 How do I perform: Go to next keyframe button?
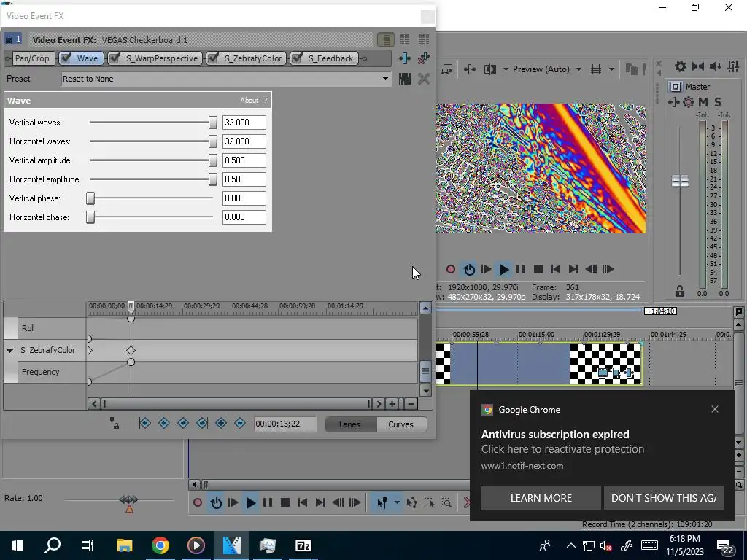click(x=183, y=423)
